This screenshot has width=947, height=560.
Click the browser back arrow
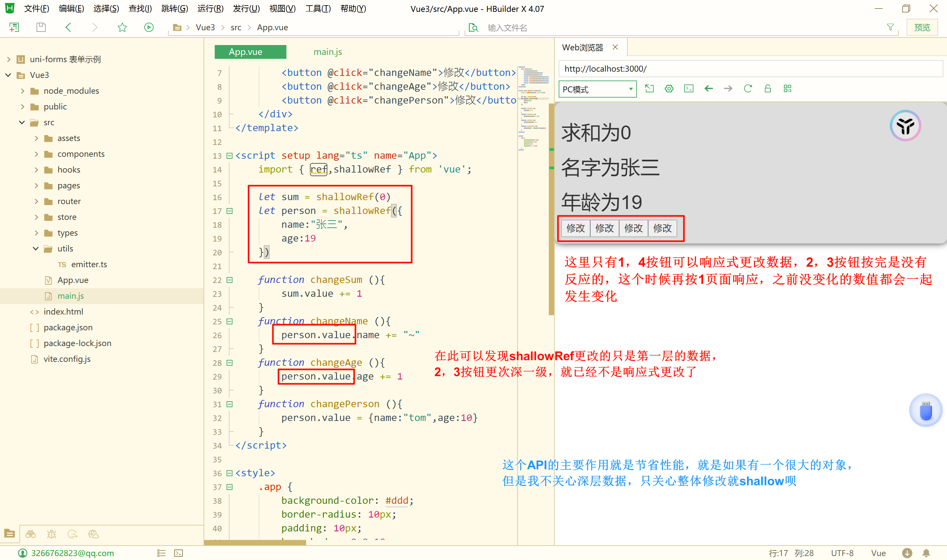(709, 89)
